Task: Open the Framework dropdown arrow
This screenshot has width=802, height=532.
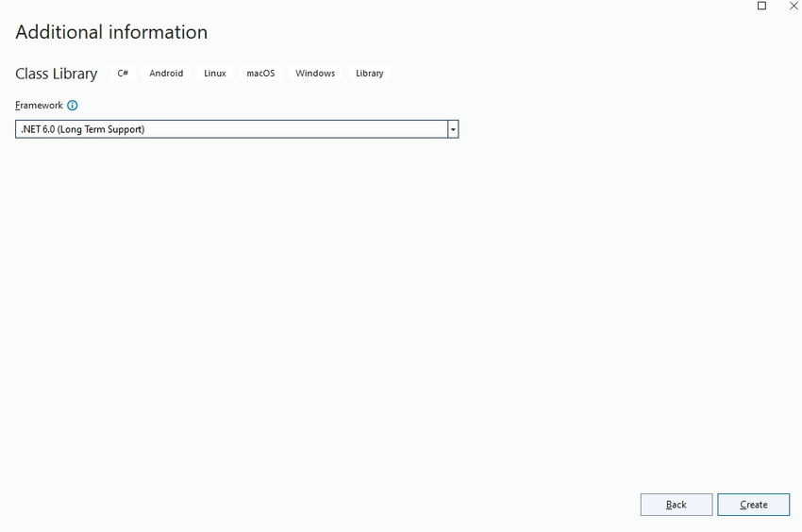Action: coord(453,129)
